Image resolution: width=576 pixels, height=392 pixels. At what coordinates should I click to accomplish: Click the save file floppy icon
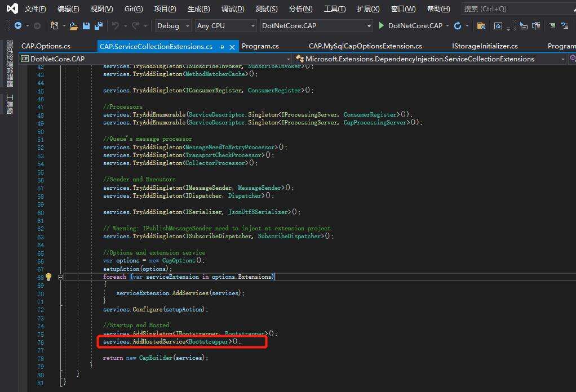[86, 26]
